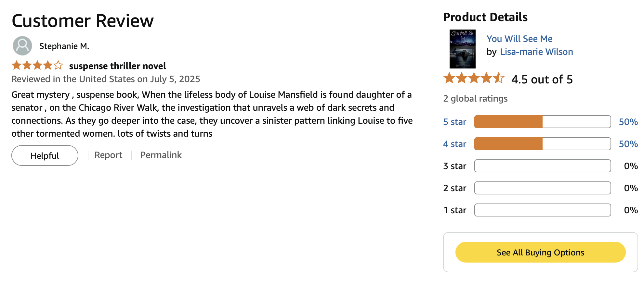The width and height of the screenshot is (644, 296).
Task: Mark the review as Helpful
Action: click(x=45, y=155)
